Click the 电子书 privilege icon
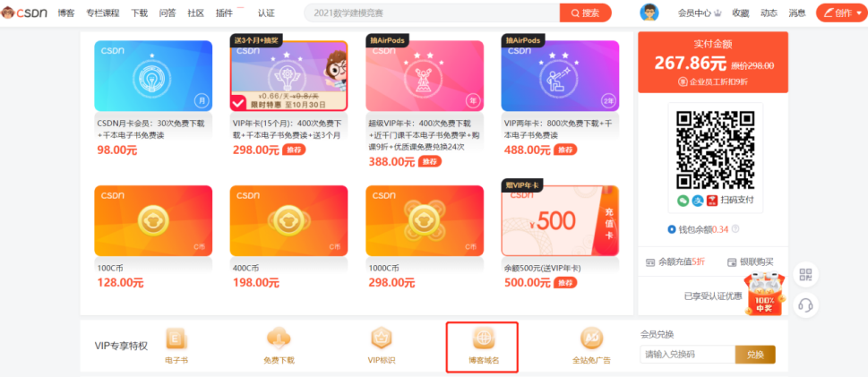The image size is (868, 377). tap(176, 338)
